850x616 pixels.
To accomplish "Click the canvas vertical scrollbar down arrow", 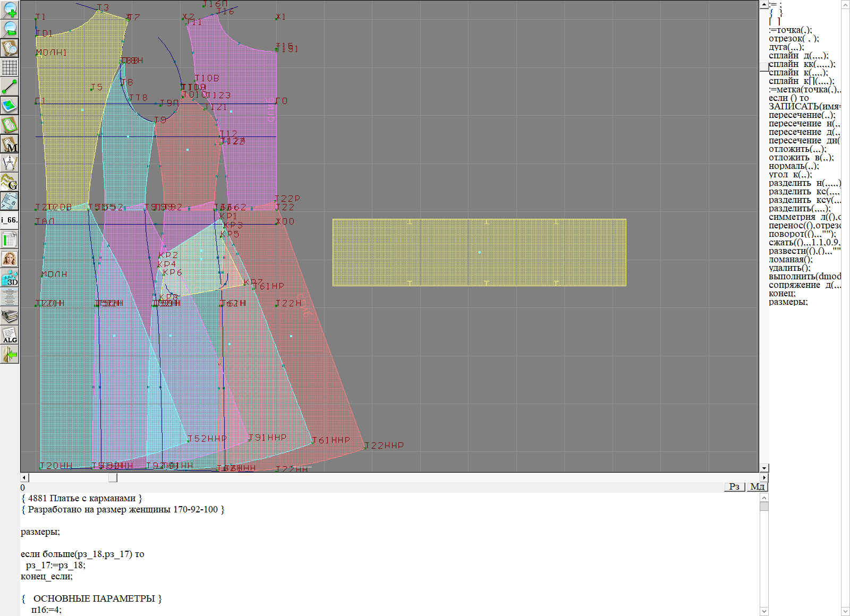I will click(x=764, y=468).
